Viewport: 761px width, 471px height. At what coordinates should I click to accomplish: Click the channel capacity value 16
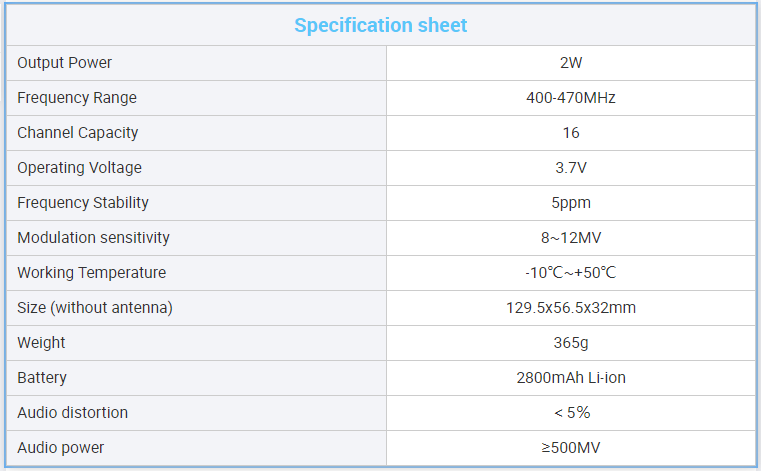(571, 133)
